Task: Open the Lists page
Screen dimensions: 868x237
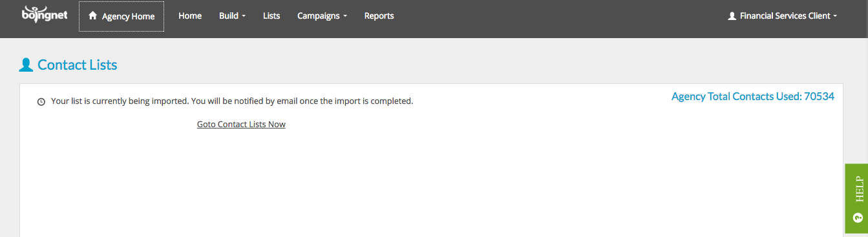Action: (x=271, y=16)
